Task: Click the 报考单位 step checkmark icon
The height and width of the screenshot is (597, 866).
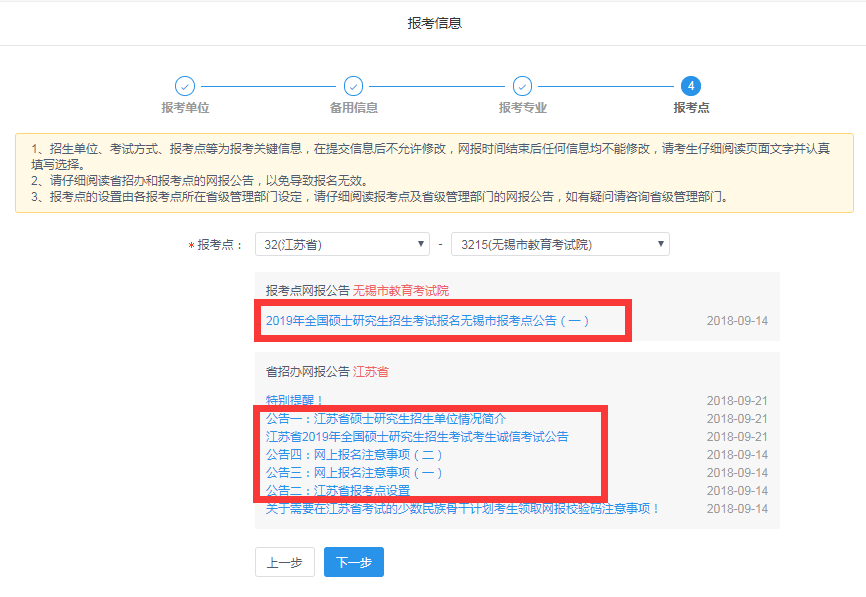Action: [x=185, y=86]
